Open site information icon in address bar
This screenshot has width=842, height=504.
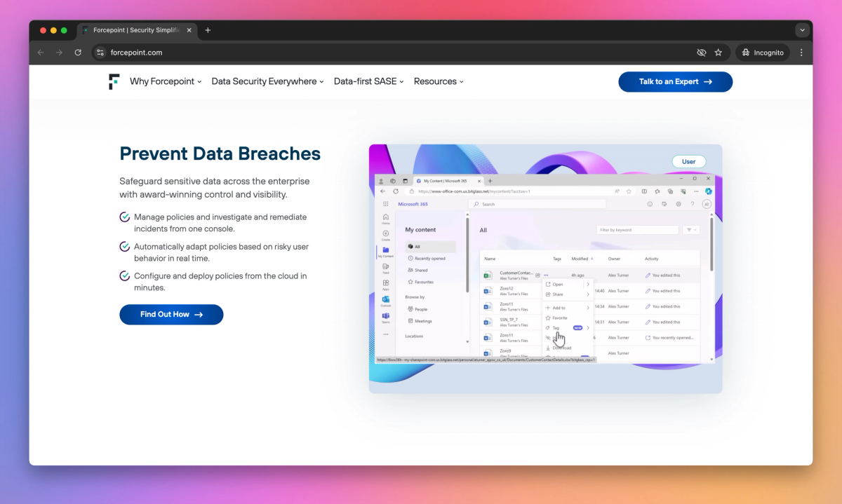[x=100, y=53]
